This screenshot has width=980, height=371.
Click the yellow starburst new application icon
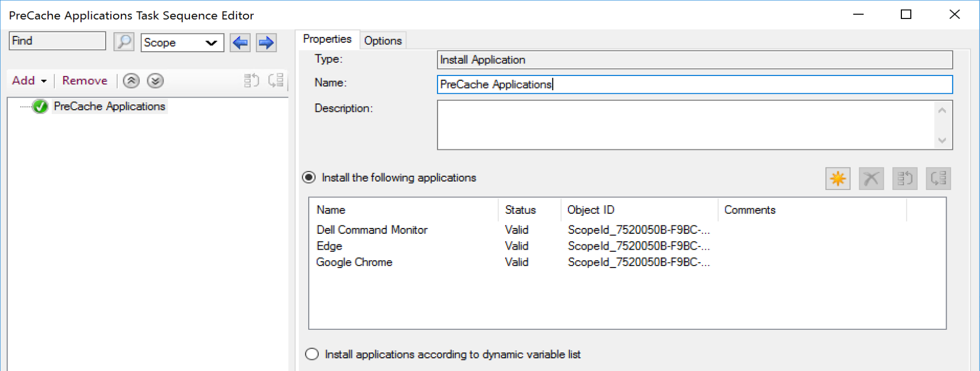838,179
